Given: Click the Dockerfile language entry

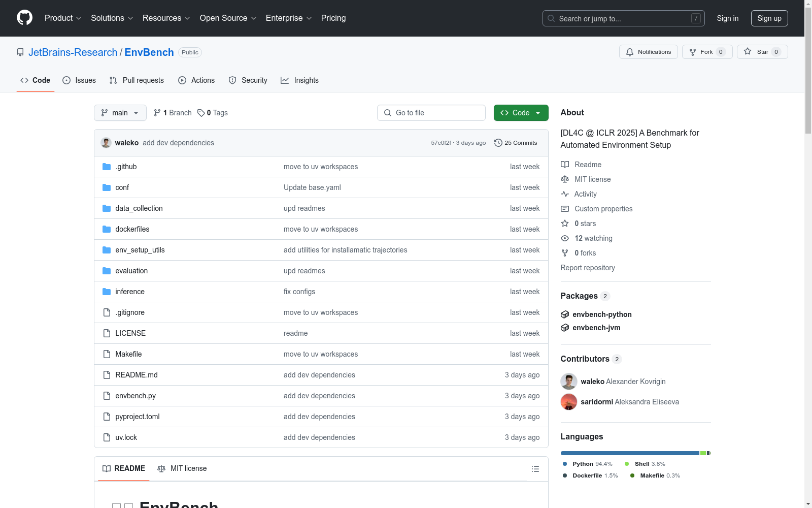Looking at the screenshot, I should [x=590, y=475].
